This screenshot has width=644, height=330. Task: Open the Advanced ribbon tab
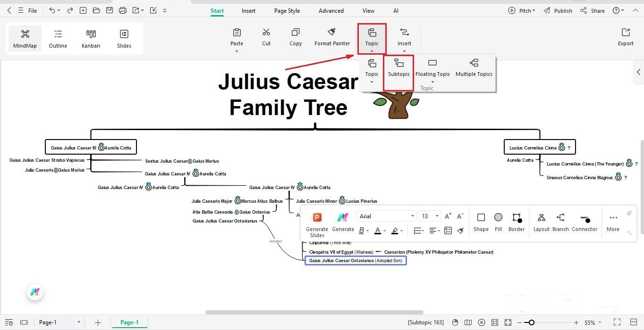(x=331, y=11)
